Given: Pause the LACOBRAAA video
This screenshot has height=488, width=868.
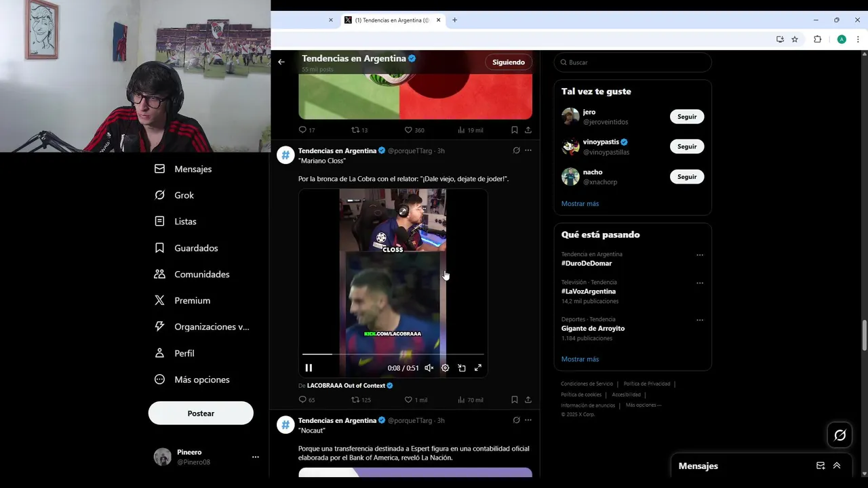Looking at the screenshot, I should pos(309,368).
